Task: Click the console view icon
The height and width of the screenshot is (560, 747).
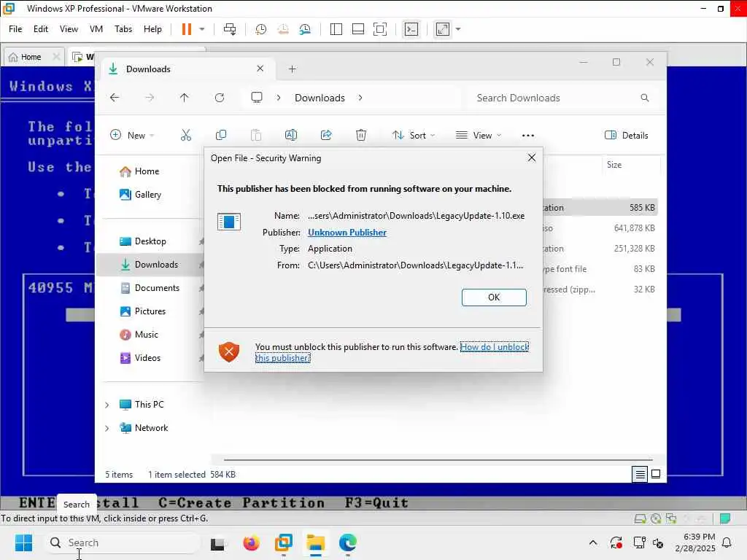Action: (411, 29)
